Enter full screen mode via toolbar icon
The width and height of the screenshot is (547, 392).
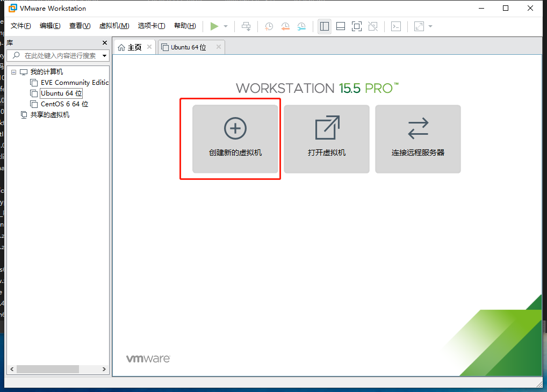tap(357, 26)
